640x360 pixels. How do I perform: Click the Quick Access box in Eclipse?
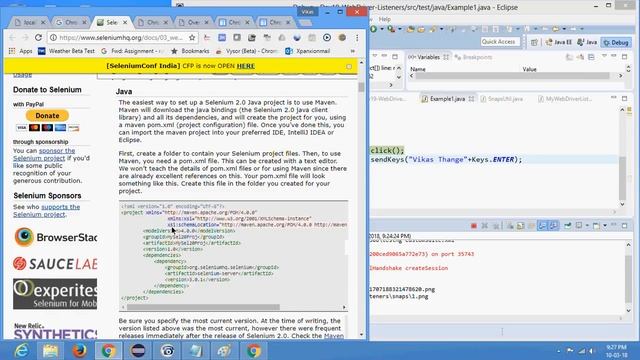[x=500, y=42]
